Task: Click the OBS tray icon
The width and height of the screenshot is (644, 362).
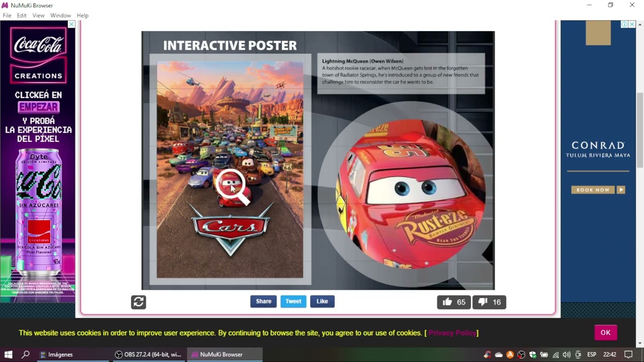Action: coord(522,354)
